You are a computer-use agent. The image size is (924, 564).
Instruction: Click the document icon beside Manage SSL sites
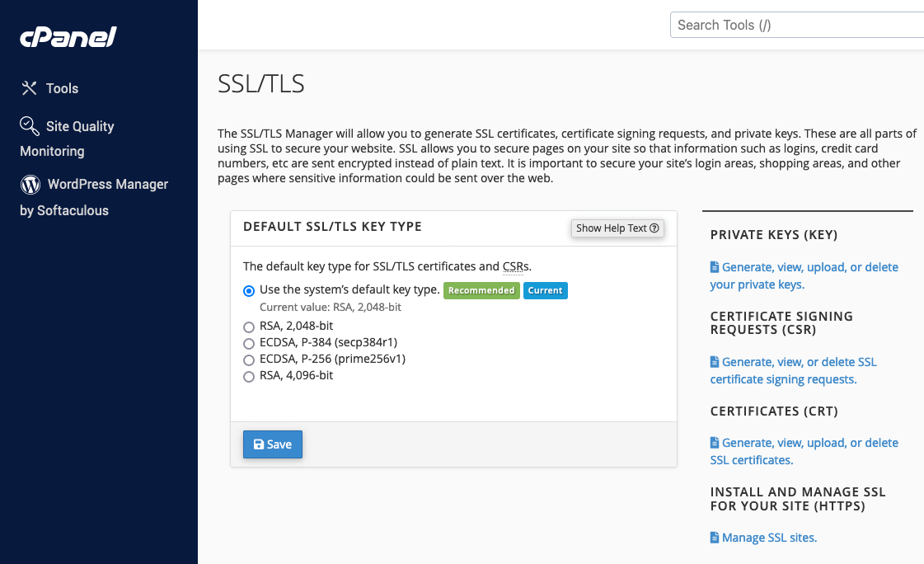(714, 538)
